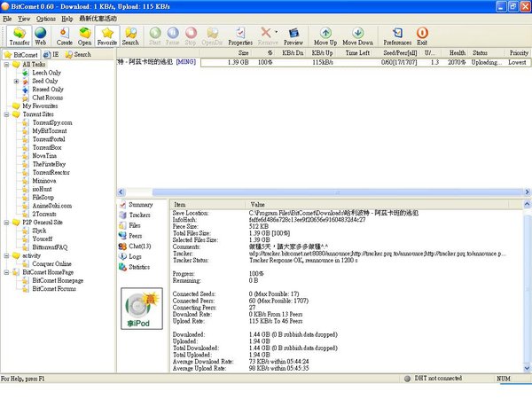The width and height of the screenshot is (532, 399).
Task: Open isoHunt site entry
Action: click(x=42, y=189)
